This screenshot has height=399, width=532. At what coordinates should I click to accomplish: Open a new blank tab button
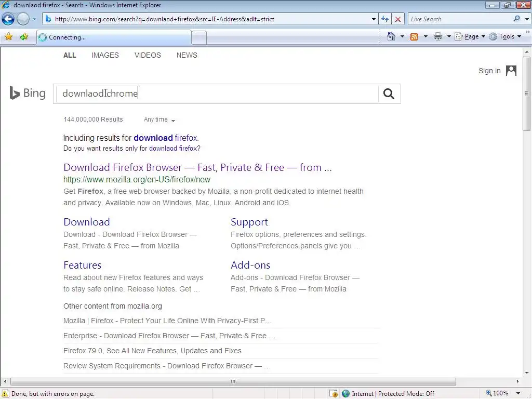[199, 37]
